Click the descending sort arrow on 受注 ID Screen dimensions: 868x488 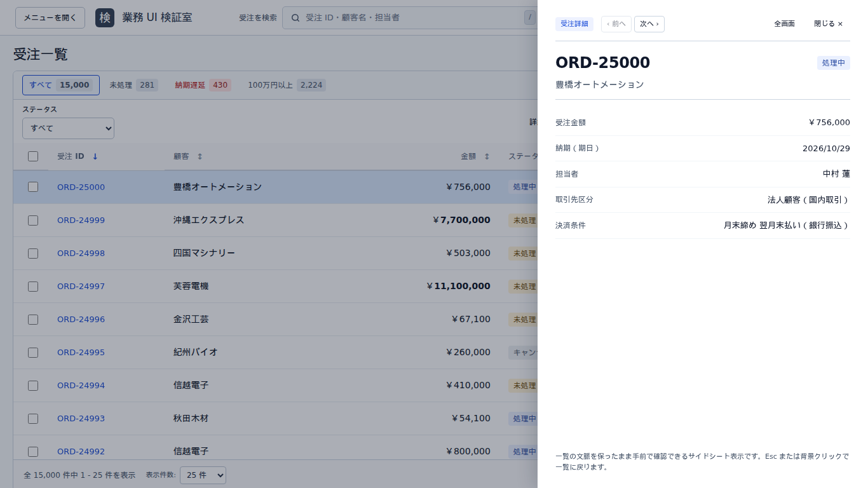[x=95, y=156]
